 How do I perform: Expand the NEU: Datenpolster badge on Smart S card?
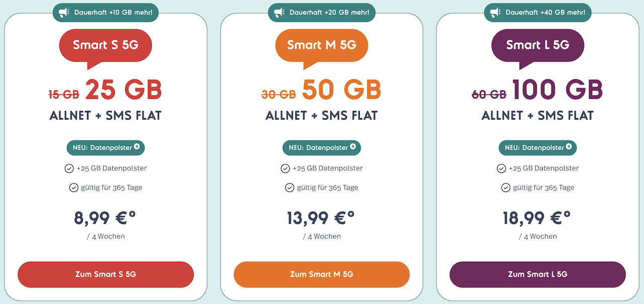(x=106, y=147)
